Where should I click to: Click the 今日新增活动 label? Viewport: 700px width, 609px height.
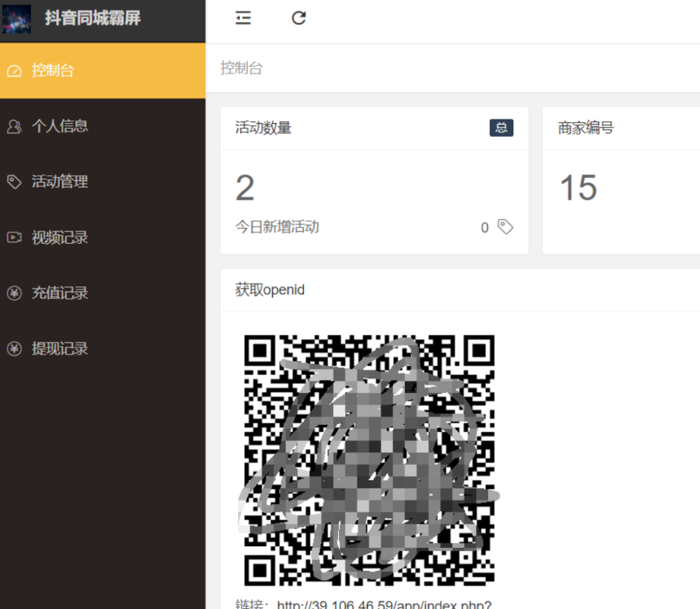point(277,227)
